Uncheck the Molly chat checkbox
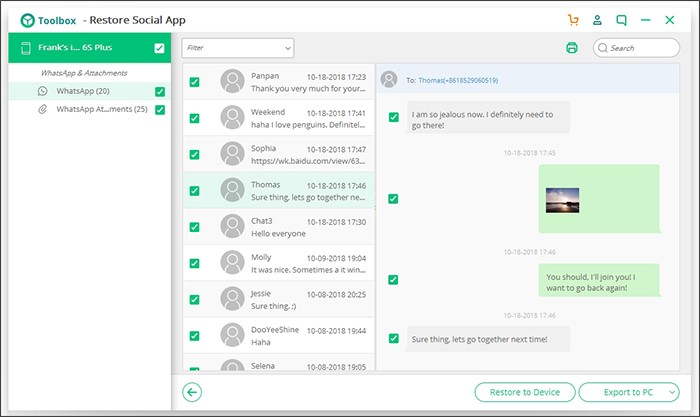The image size is (700, 417). pyautogui.click(x=194, y=263)
